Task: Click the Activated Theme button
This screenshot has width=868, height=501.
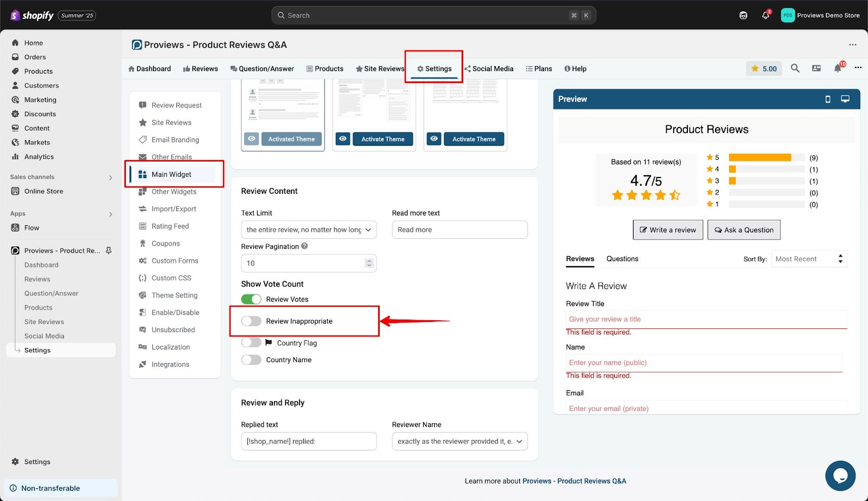Action: coord(291,139)
